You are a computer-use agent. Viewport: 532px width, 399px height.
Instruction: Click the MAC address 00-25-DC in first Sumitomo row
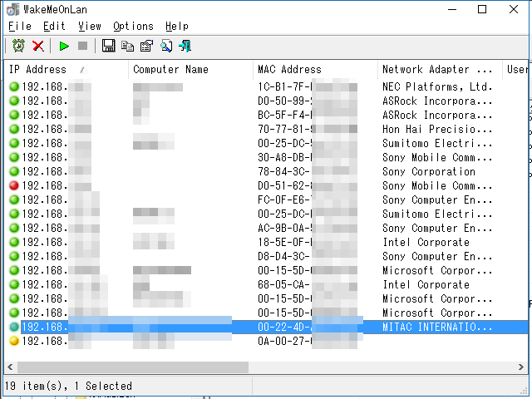pos(284,144)
